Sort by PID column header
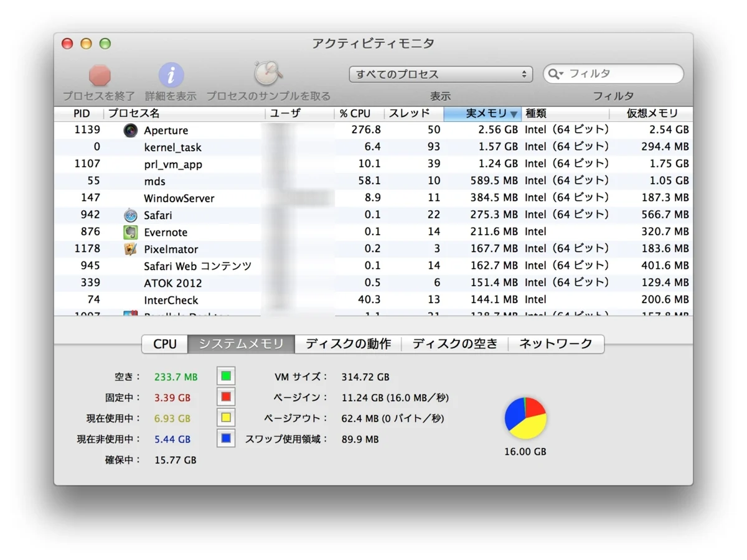Viewport: 747px width, 560px height. click(x=79, y=114)
